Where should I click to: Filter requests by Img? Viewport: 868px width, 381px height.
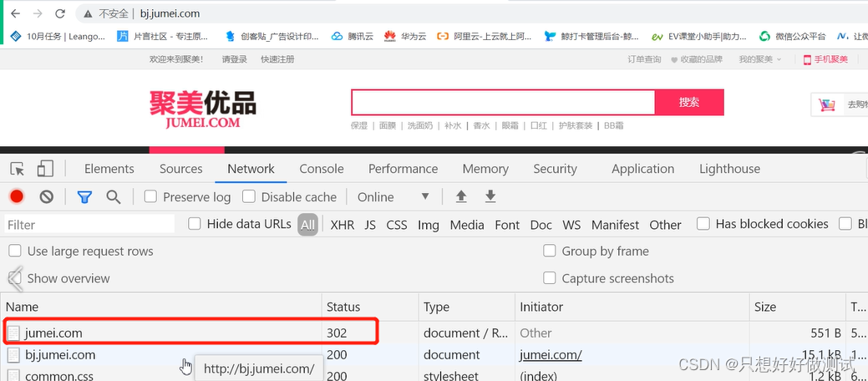click(x=429, y=225)
